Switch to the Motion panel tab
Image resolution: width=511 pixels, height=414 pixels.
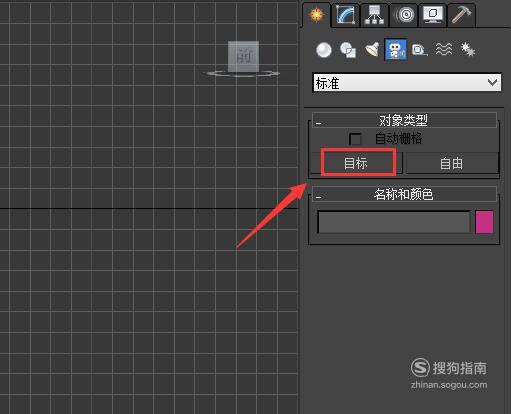tap(404, 15)
